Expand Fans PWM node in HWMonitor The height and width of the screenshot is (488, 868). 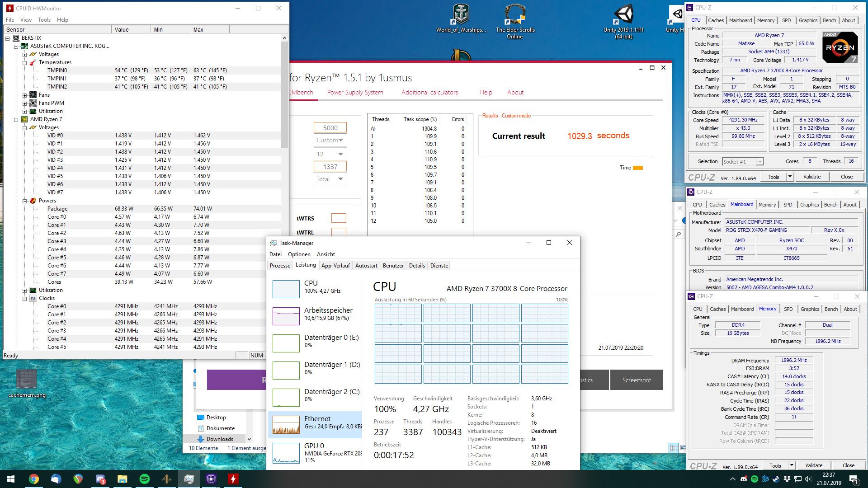click(25, 103)
